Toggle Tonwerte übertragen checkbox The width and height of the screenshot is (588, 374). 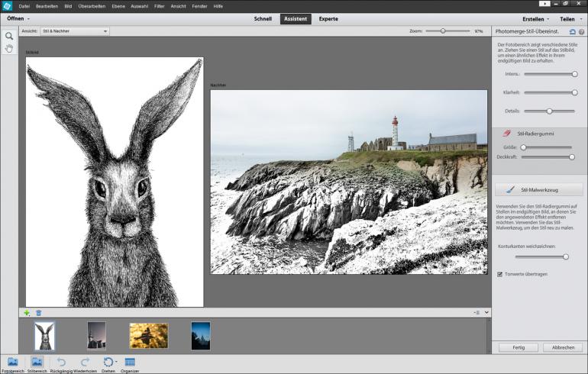[x=499, y=274]
